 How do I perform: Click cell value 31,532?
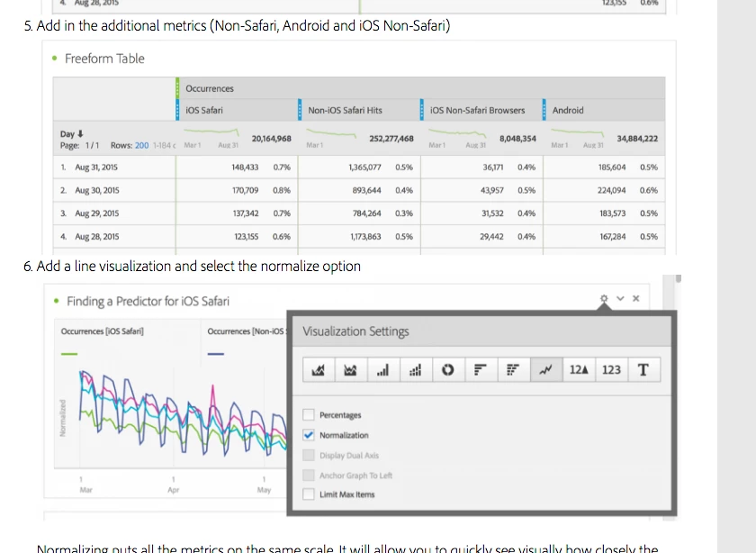click(492, 213)
